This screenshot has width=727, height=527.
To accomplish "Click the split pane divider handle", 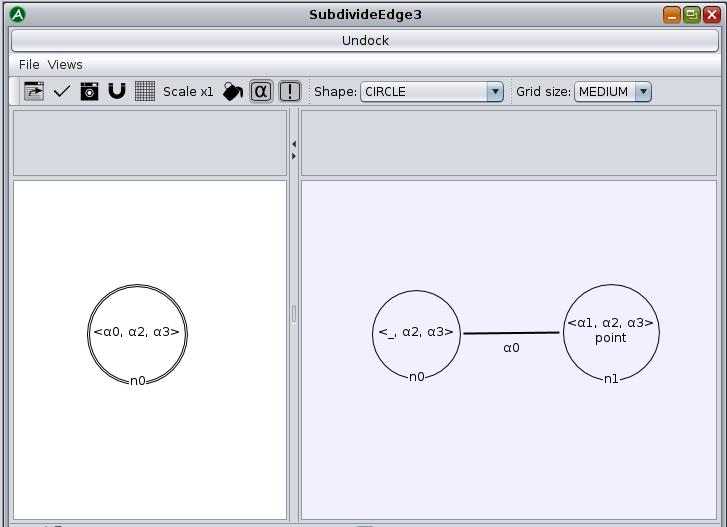I will click(x=294, y=314).
